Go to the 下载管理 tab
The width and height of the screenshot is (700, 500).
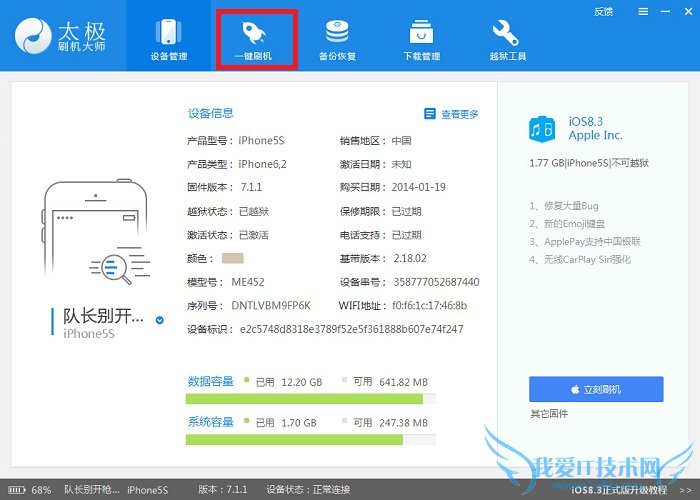point(421,39)
